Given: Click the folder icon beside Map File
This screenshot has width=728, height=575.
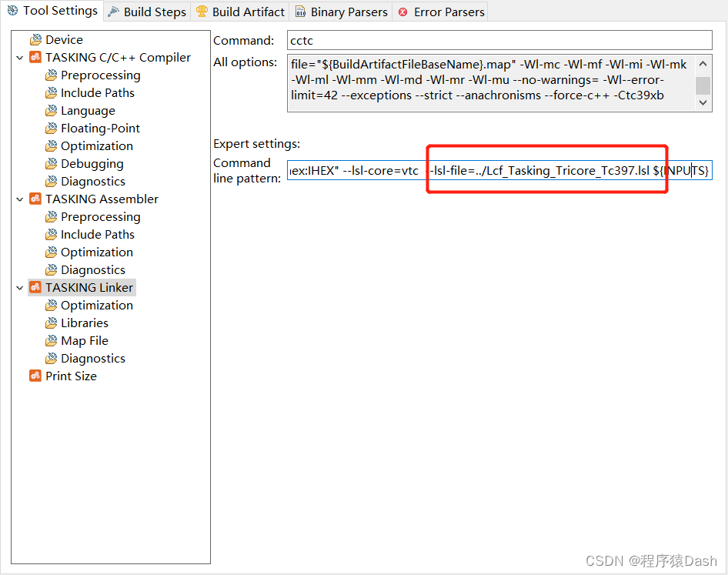Looking at the screenshot, I should point(50,340).
